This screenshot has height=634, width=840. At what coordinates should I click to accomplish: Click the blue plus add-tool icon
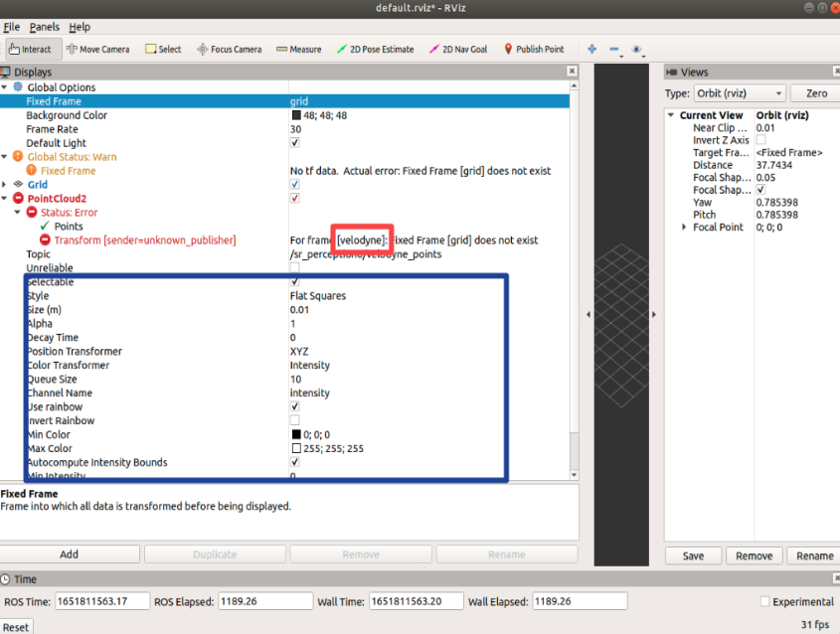pos(591,50)
